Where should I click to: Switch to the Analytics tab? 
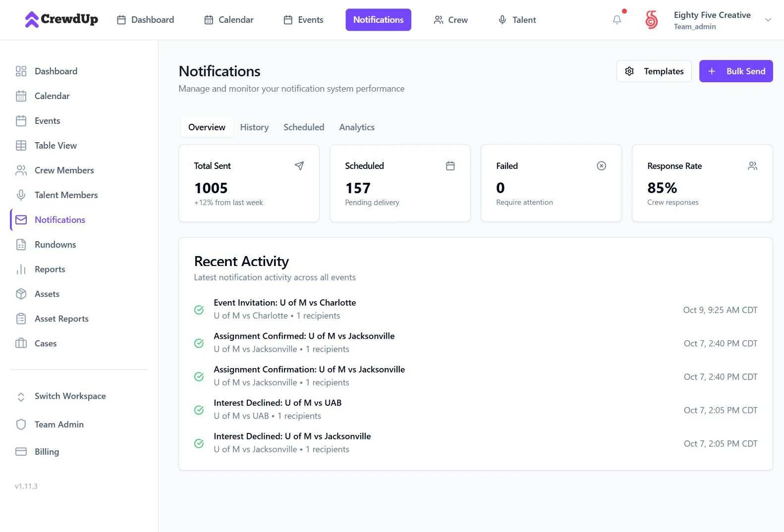point(357,127)
